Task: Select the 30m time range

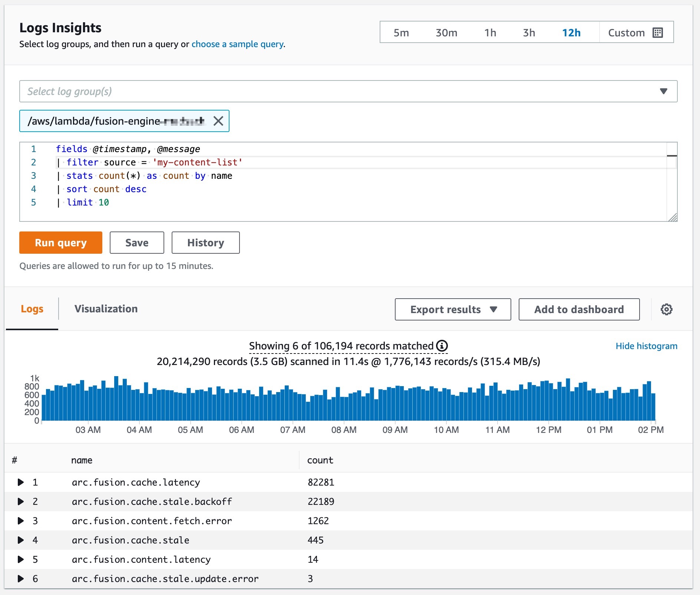Action: (446, 33)
